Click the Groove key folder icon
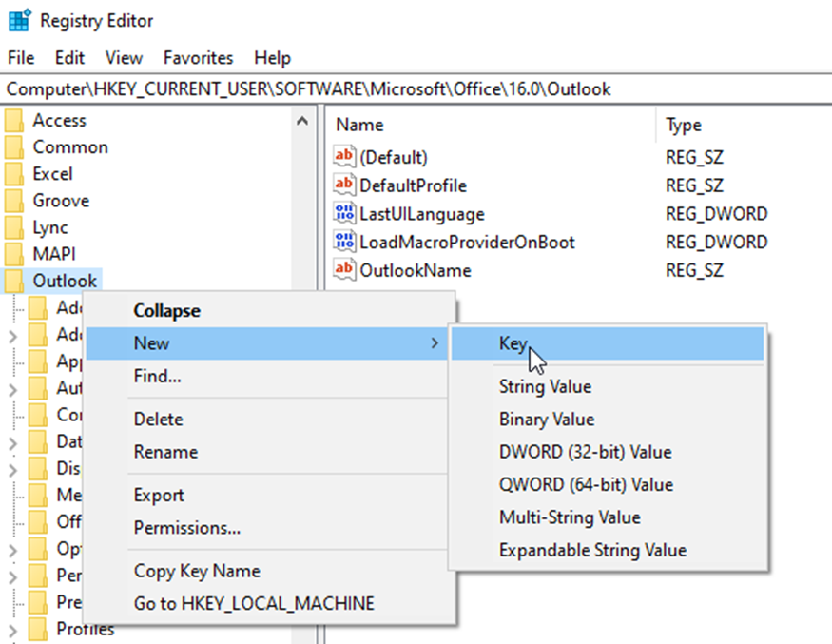Image resolution: width=832 pixels, height=644 pixels. [x=14, y=201]
